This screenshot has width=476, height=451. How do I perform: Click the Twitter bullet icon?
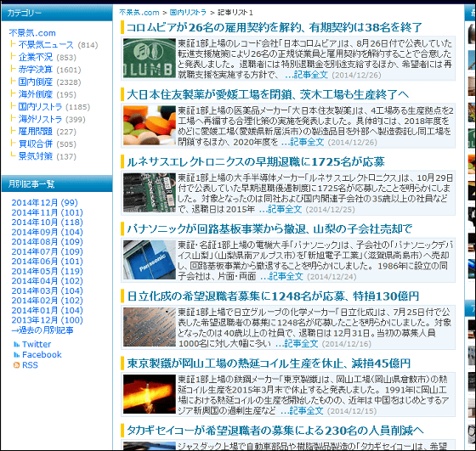coord(16,345)
